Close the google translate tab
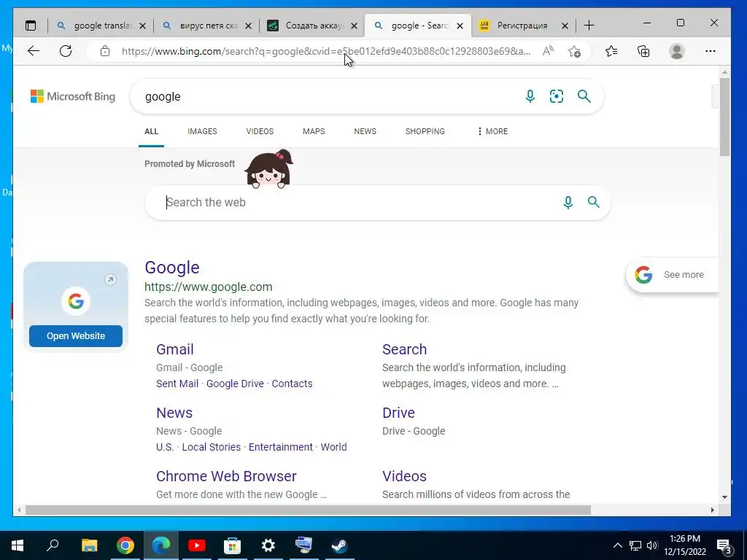 click(x=142, y=26)
